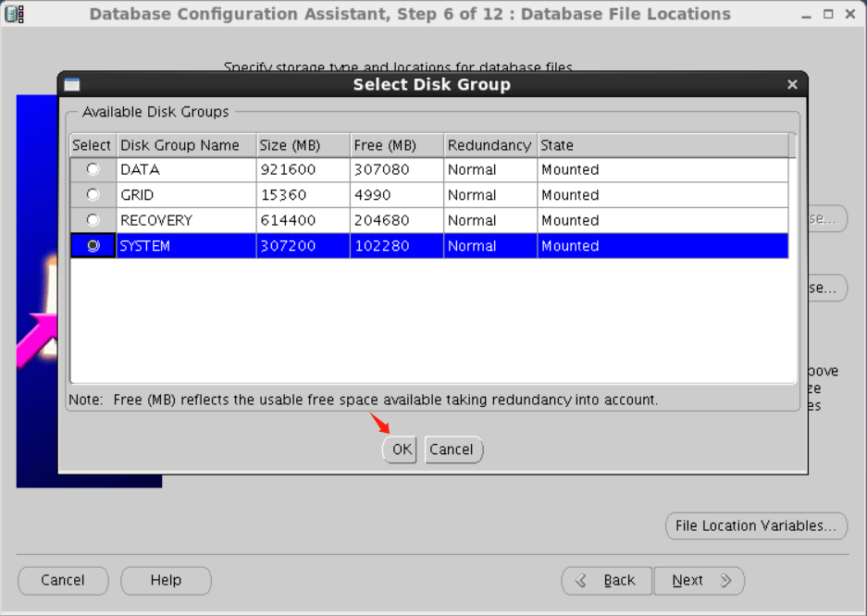This screenshot has height=616, width=867.
Task: Select the GRID disk group radio button
Action: pyautogui.click(x=93, y=194)
